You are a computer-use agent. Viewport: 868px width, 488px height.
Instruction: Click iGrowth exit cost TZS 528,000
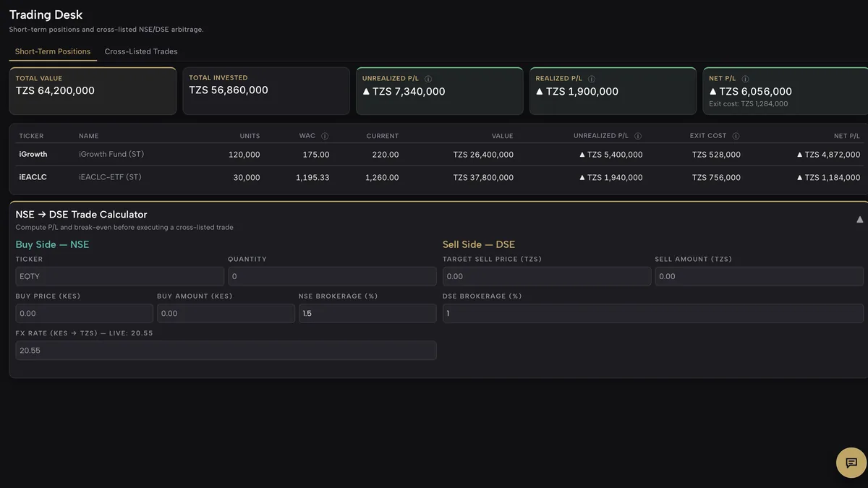(x=716, y=155)
